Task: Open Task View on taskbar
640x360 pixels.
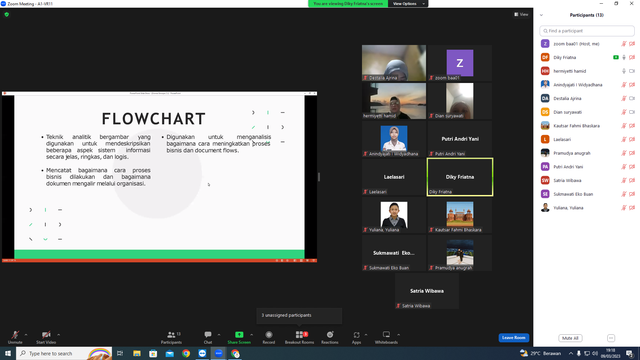Action: [x=120, y=353]
